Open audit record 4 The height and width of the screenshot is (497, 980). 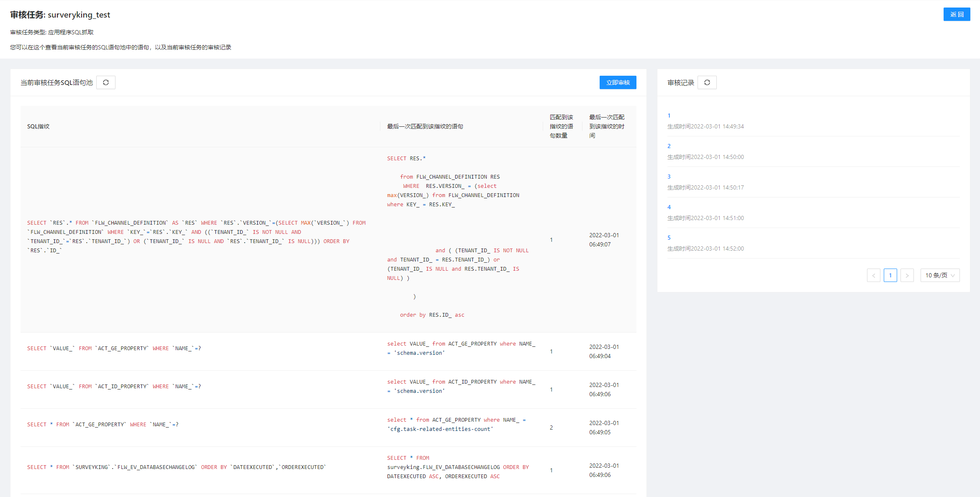coord(669,207)
